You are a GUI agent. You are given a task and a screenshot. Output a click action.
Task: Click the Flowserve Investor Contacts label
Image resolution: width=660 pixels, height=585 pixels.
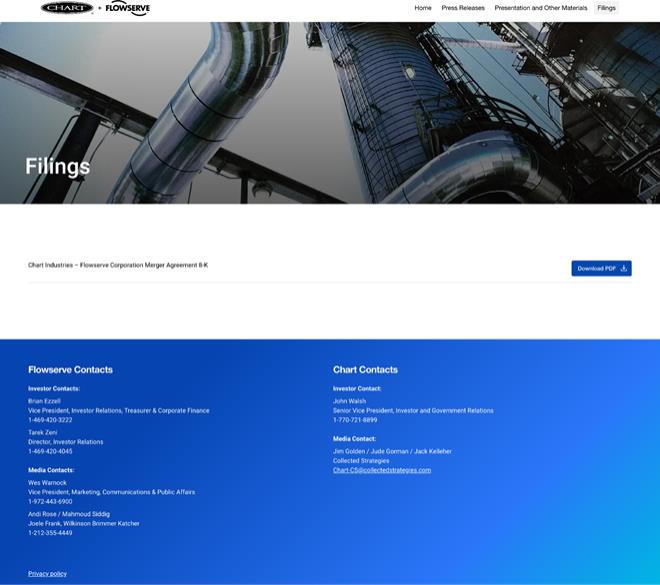[x=54, y=389]
